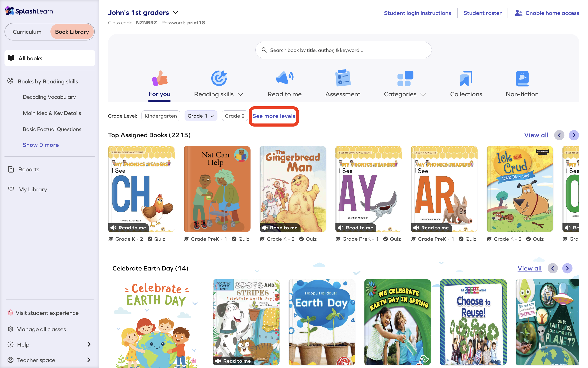Viewport: 588px width, 368px height.
Task: Open the Assessment checklist icon
Action: (x=343, y=78)
